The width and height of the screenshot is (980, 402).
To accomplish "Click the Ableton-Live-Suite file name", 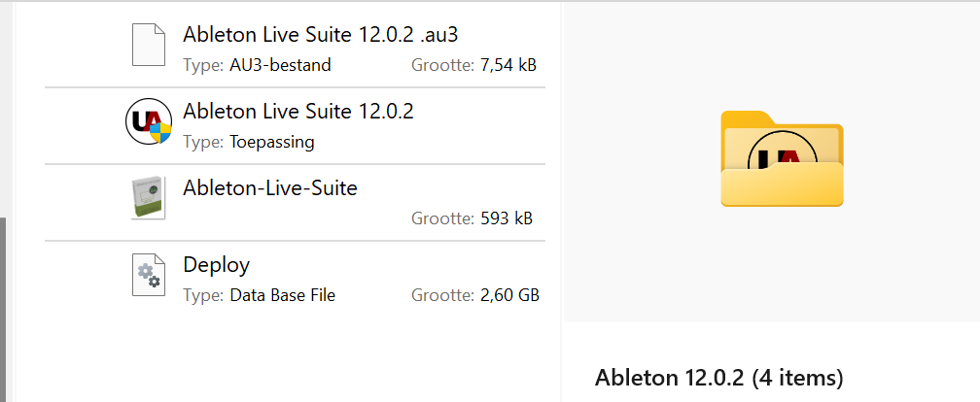I will click(270, 188).
